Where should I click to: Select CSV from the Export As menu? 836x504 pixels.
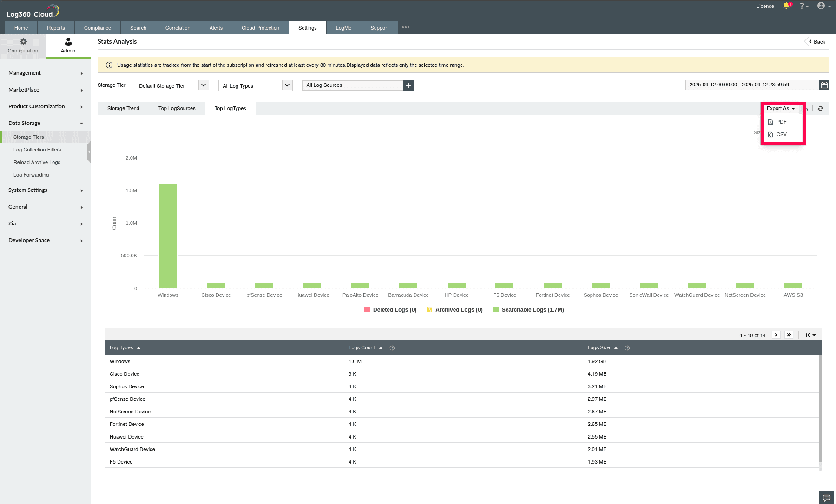point(781,135)
